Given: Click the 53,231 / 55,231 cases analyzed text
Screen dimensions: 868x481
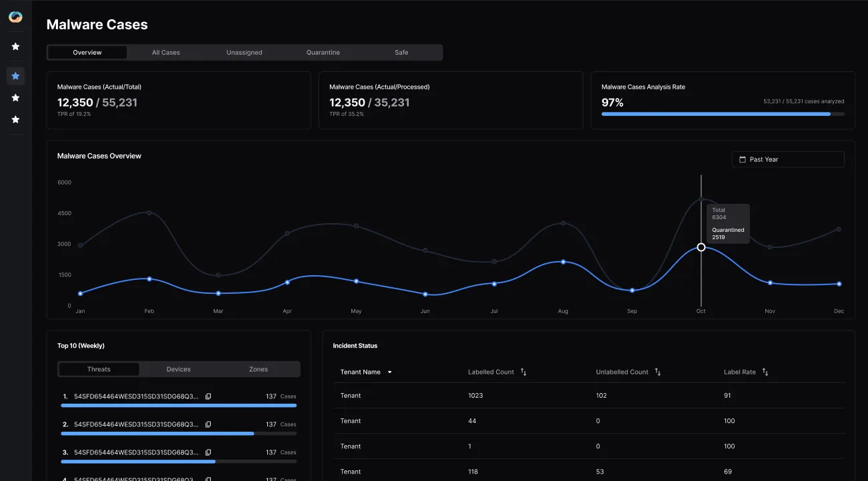Looking at the screenshot, I should (x=804, y=102).
